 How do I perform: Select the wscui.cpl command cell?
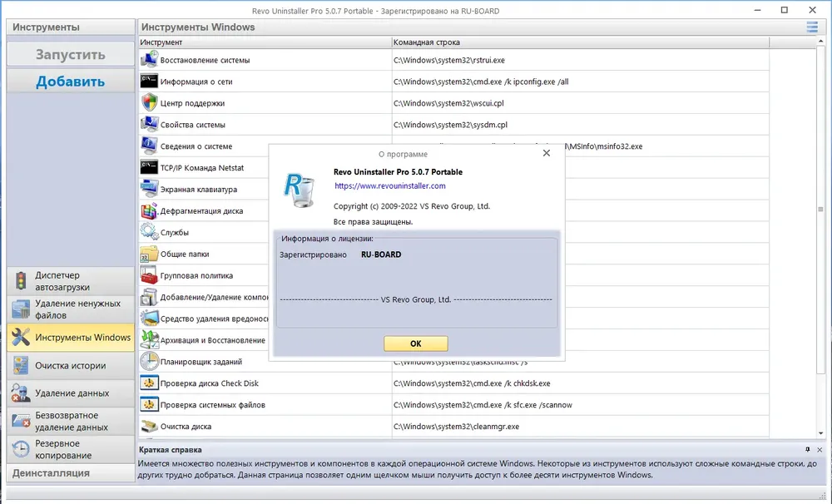(x=581, y=103)
